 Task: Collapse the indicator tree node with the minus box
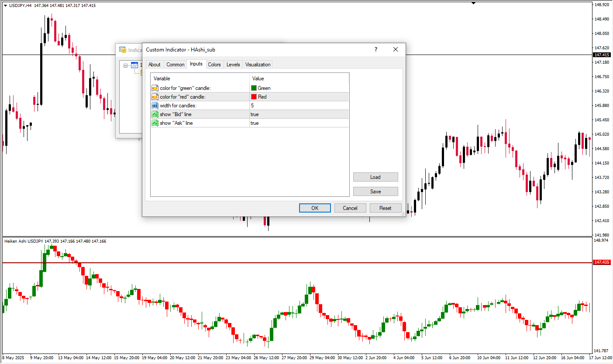tap(126, 66)
